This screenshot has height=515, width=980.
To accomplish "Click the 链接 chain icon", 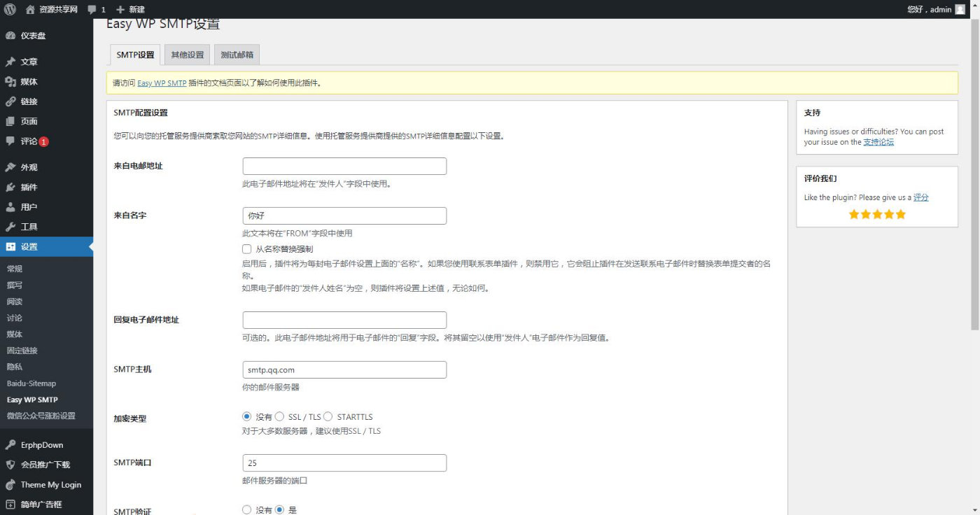I will tap(10, 101).
